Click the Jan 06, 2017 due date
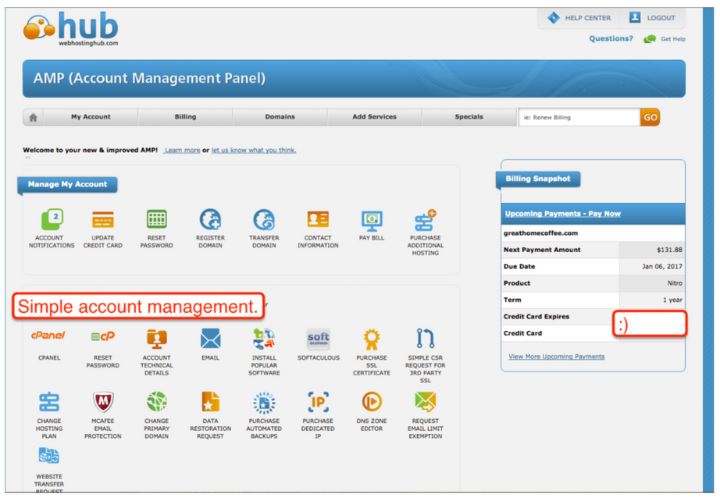 click(x=662, y=266)
